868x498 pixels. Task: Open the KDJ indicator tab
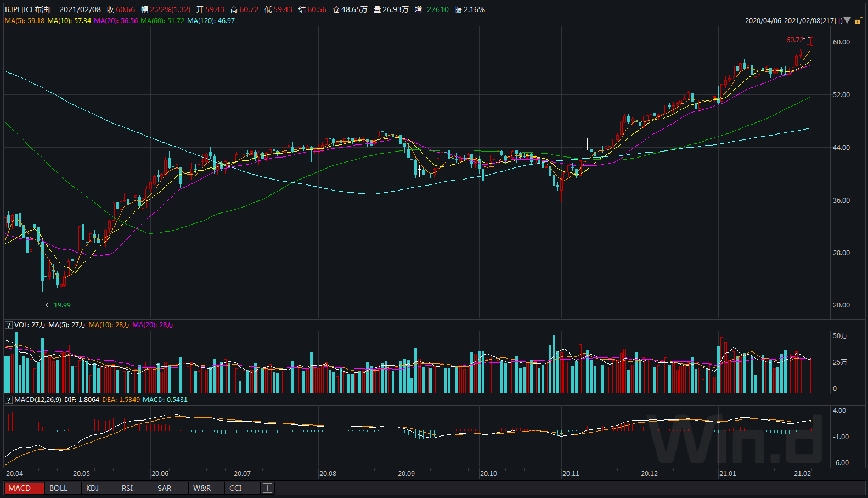tap(93, 488)
